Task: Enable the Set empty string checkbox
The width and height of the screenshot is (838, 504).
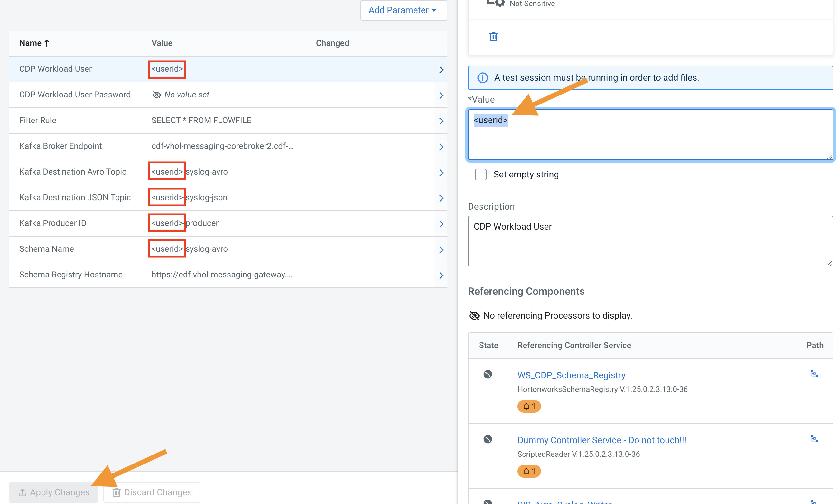Action: 480,174
